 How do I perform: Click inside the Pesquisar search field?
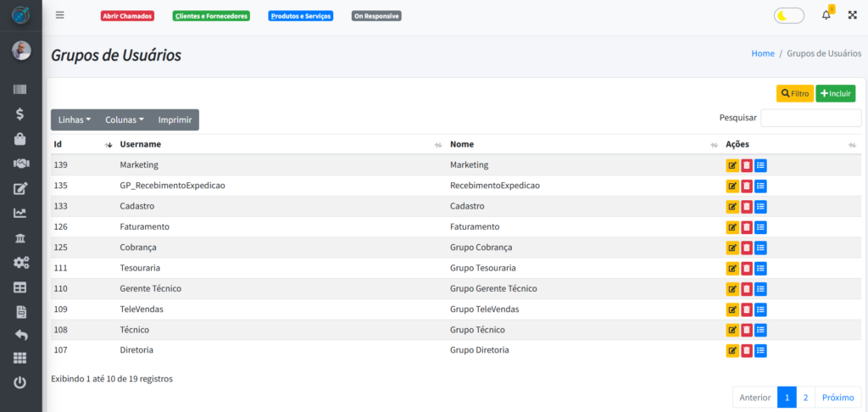[x=810, y=118]
